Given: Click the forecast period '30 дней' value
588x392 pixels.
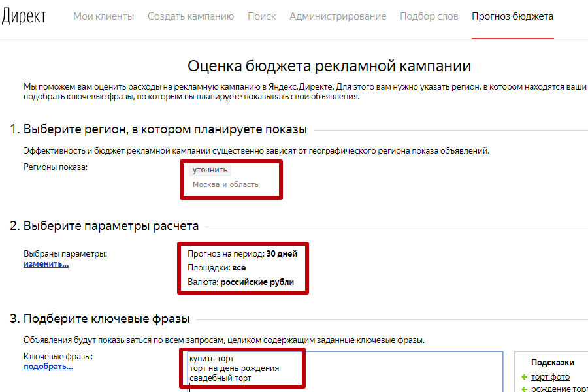Looking at the screenshot, I should tap(282, 254).
